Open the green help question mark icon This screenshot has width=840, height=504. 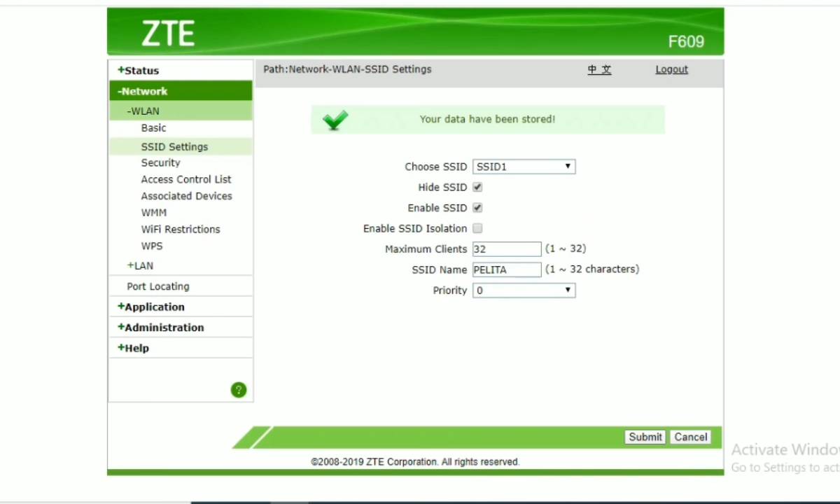click(239, 390)
